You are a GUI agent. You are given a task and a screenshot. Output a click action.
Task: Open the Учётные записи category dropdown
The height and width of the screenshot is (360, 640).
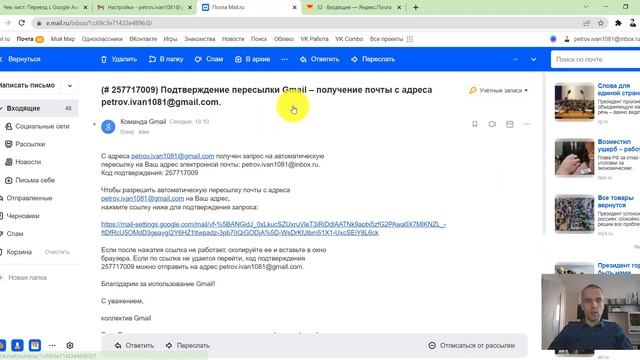[x=499, y=90]
